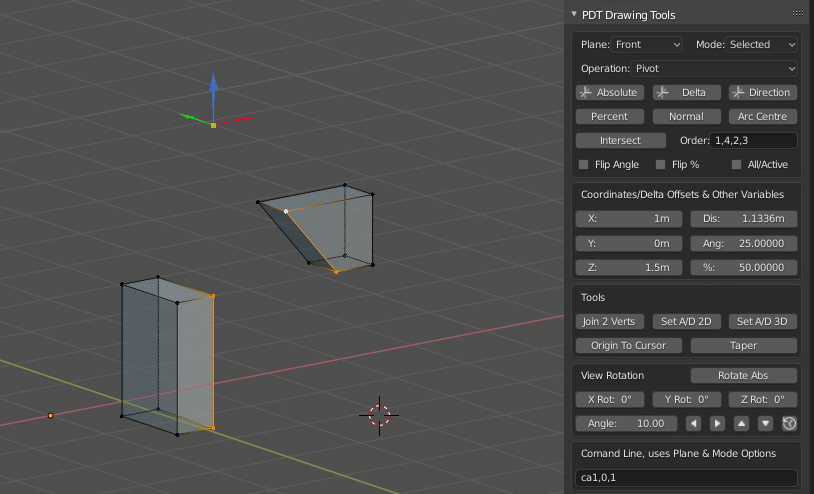Click the command line input field
This screenshot has height=494, width=814.
click(686, 478)
